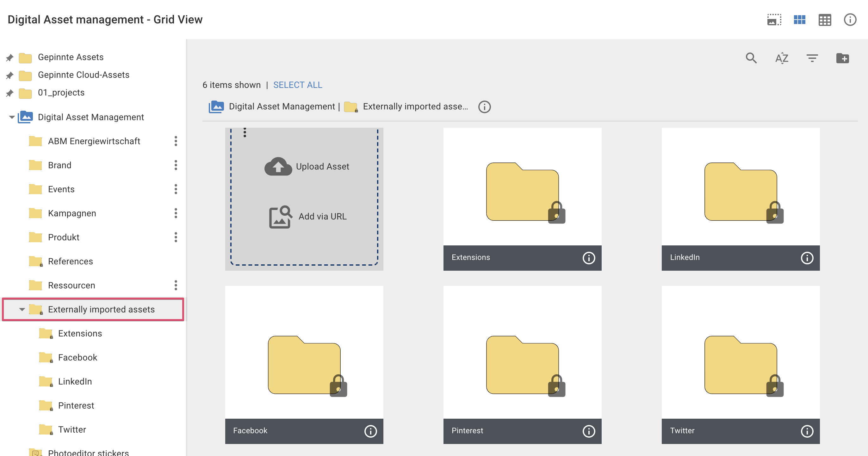Open Gepinnte Cloud-Assets folder in sidebar
This screenshot has height=456, width=868.
(84, 75)
